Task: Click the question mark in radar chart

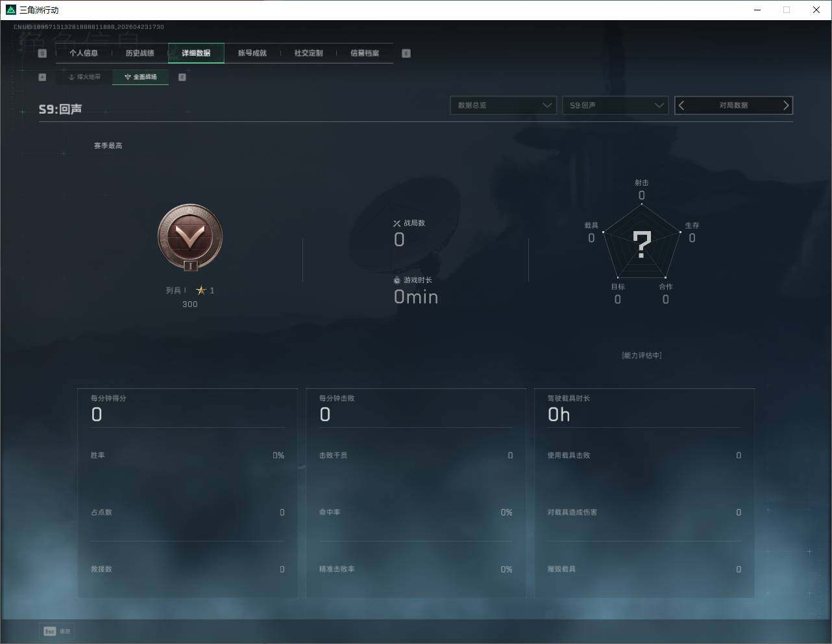Action: coord(642,245)
